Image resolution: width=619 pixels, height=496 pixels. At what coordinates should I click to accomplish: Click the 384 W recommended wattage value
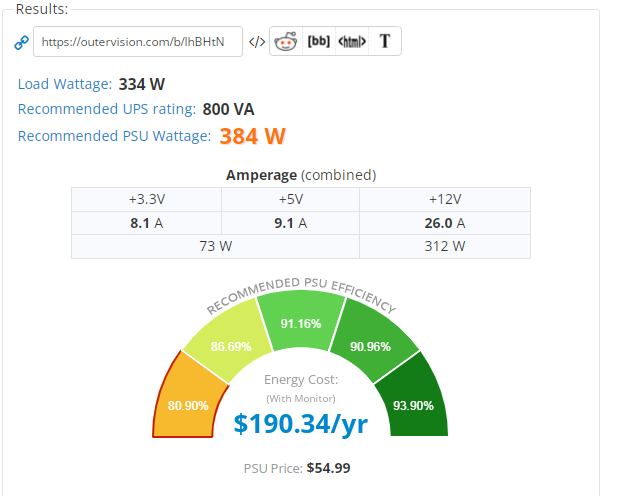253,136
